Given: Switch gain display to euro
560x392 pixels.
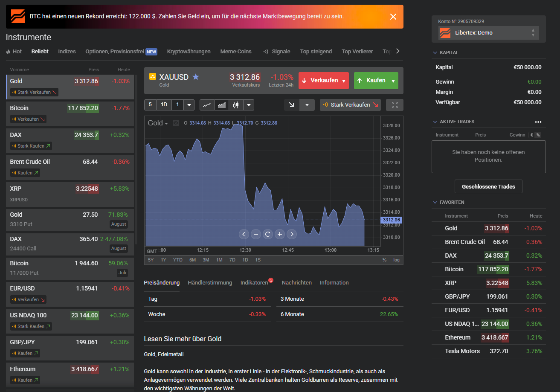Looking at the screenshot, I should click(x=532, y=135).
